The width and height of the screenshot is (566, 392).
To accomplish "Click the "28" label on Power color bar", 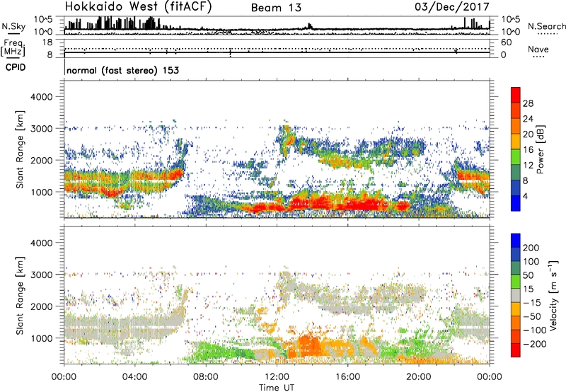I will (528, 103).
